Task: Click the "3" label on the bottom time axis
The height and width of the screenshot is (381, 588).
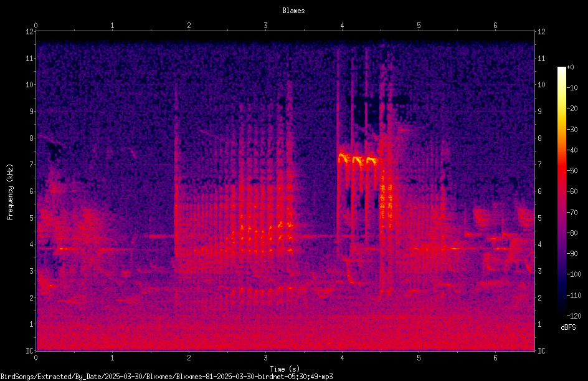Action: point(265,358)
